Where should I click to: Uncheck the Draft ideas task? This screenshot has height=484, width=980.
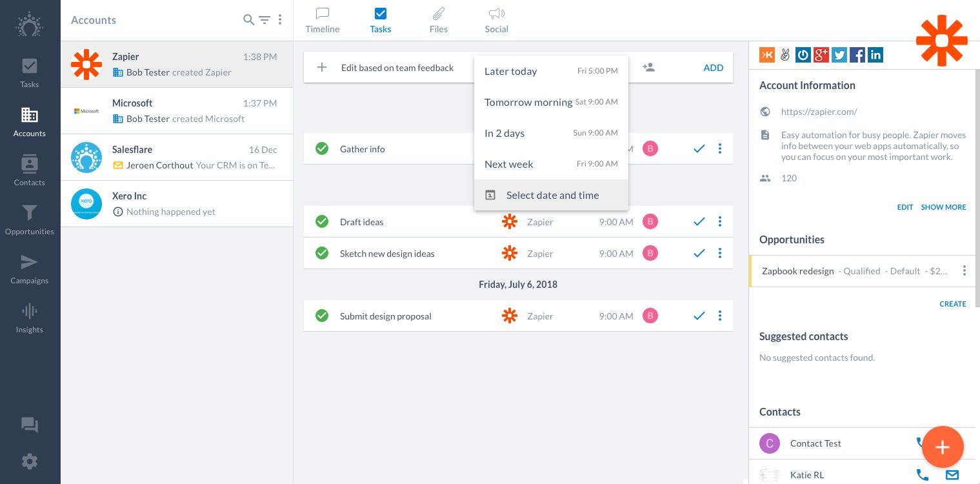click(x=322, y=222)
